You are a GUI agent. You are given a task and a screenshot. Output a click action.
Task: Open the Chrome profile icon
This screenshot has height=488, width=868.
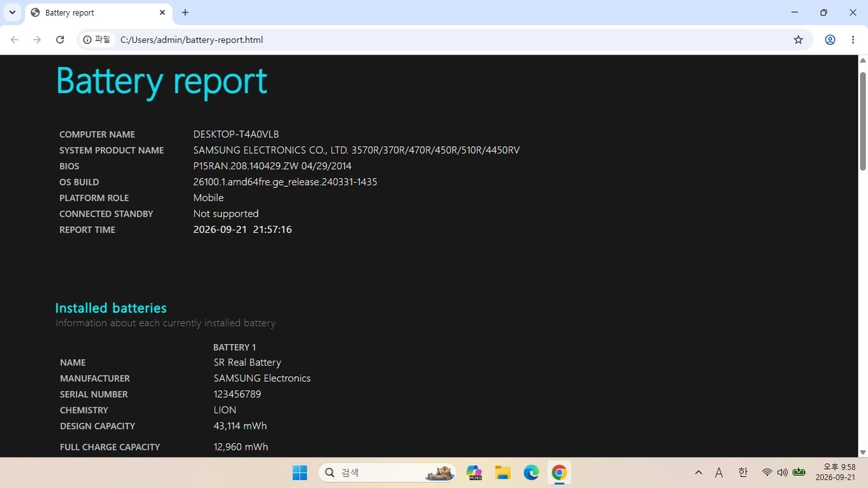pyautogui.click(x=830, y=40)
